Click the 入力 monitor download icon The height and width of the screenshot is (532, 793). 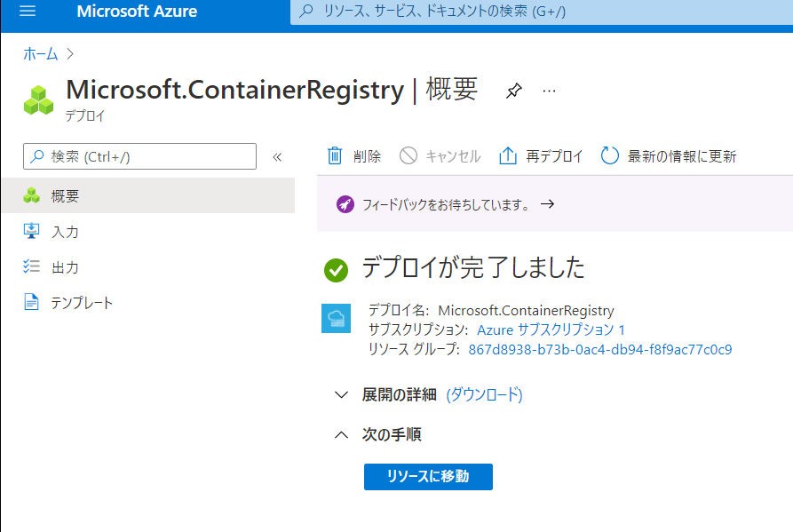[x=31, y=231]
